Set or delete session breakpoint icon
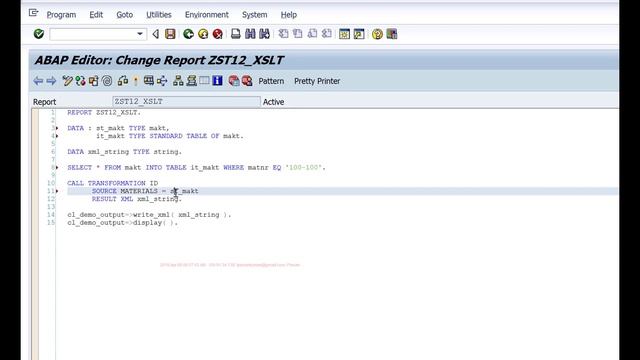Viewport: 640px width, 360px height. pos(234,81)
